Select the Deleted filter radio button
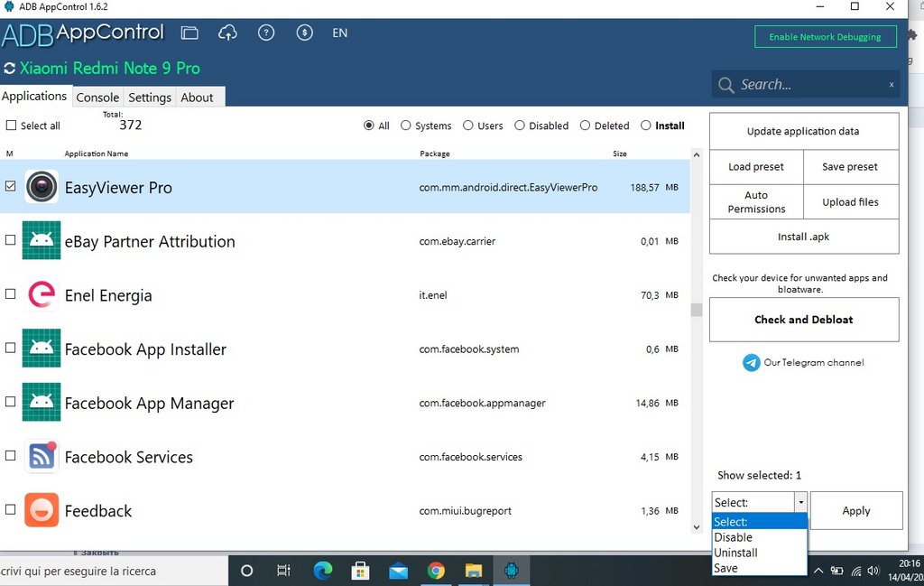This screenshot has width=924, height=586. click(x=585, y=125)
